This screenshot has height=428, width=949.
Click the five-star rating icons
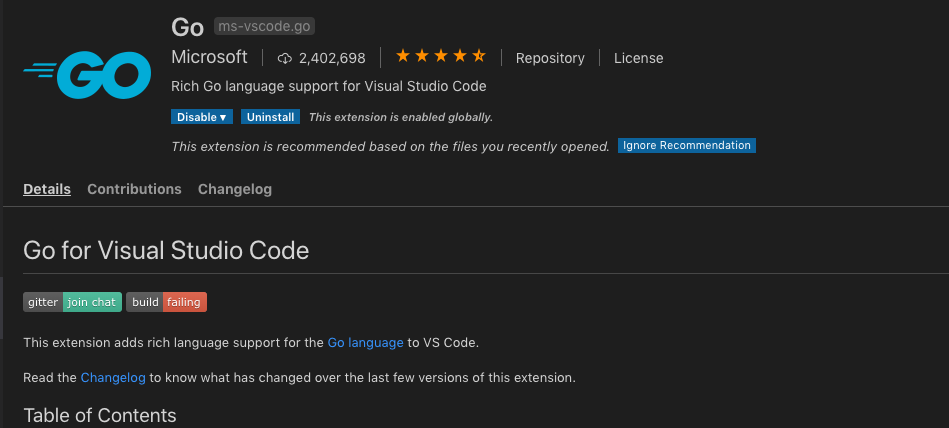coord(440,57)
